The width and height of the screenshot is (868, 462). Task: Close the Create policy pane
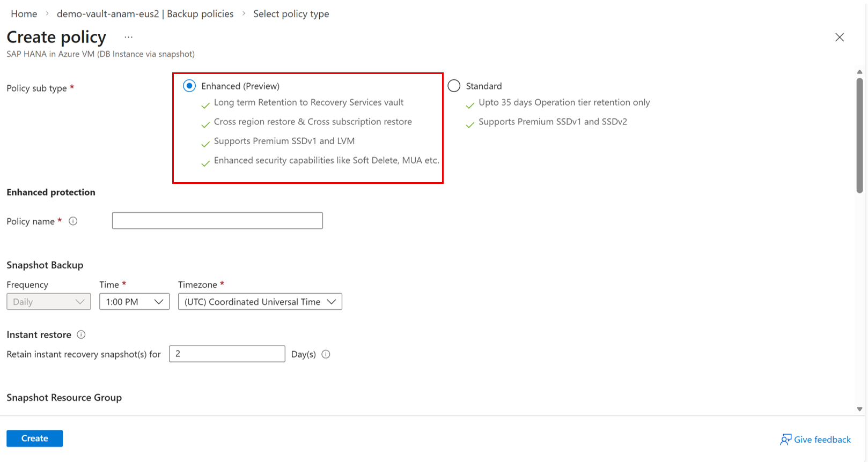point(839,37)
